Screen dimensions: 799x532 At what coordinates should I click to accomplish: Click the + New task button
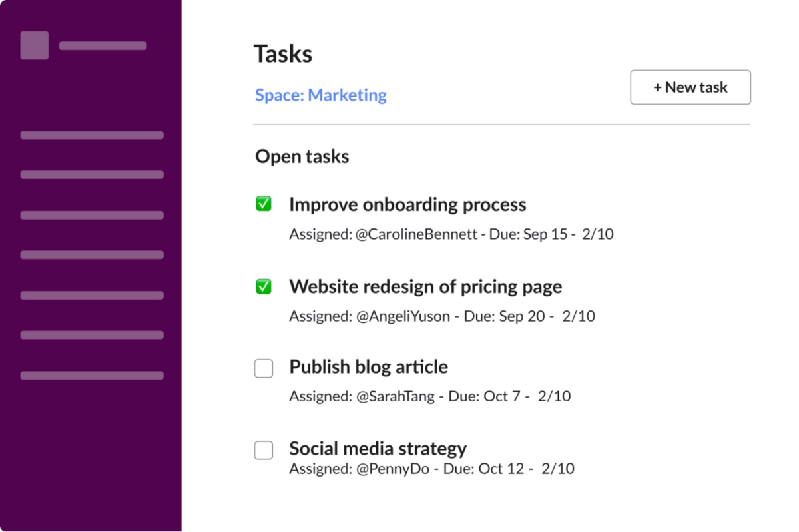click(690, 87)
